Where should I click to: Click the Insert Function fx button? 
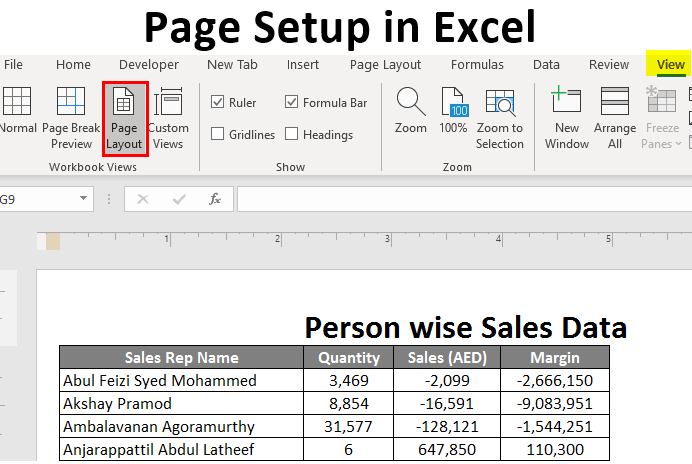pyautogui.click(x=214, y=199)
